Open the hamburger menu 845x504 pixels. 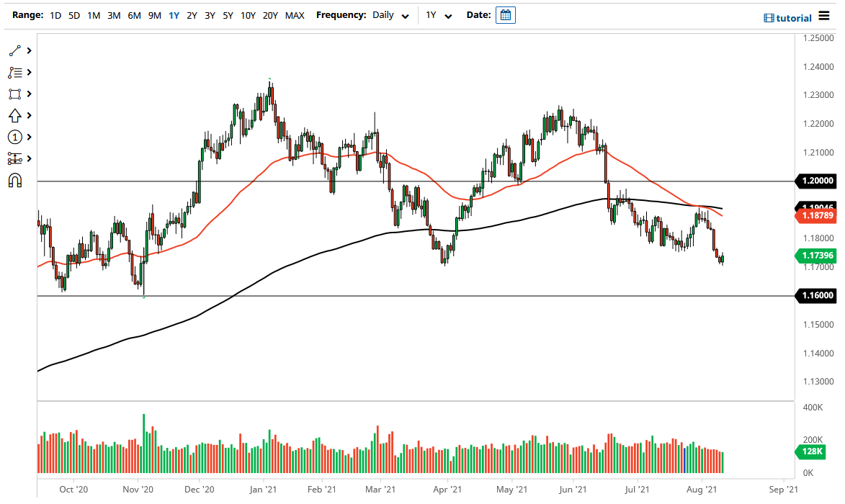pos(824,17)
